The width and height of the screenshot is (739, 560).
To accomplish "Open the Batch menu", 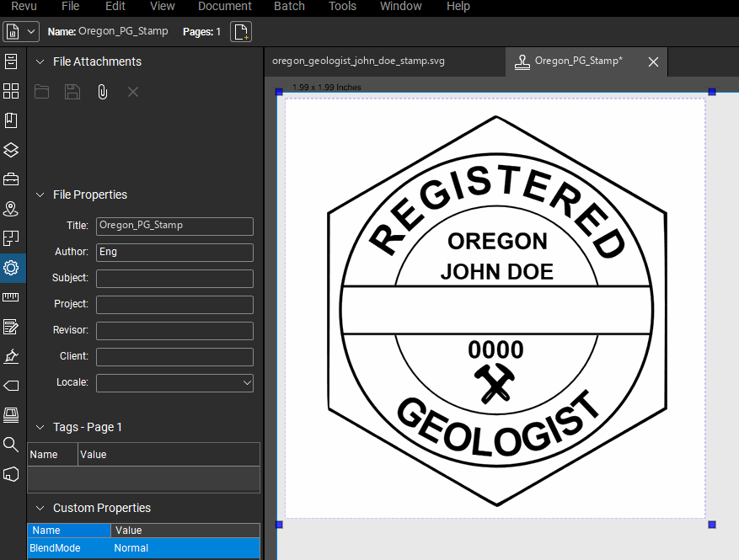I will [x=289, y=6].
